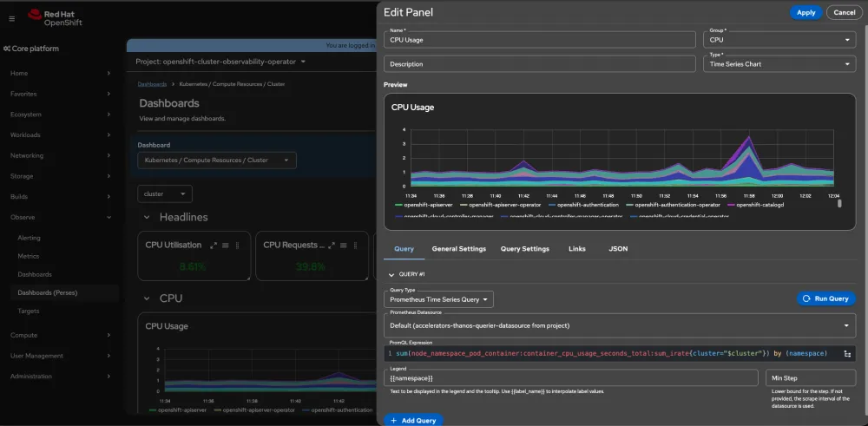Open the cluster variable dropdown
The height and width of the screenshot is (426, 868).
click(x=165, y=193)
